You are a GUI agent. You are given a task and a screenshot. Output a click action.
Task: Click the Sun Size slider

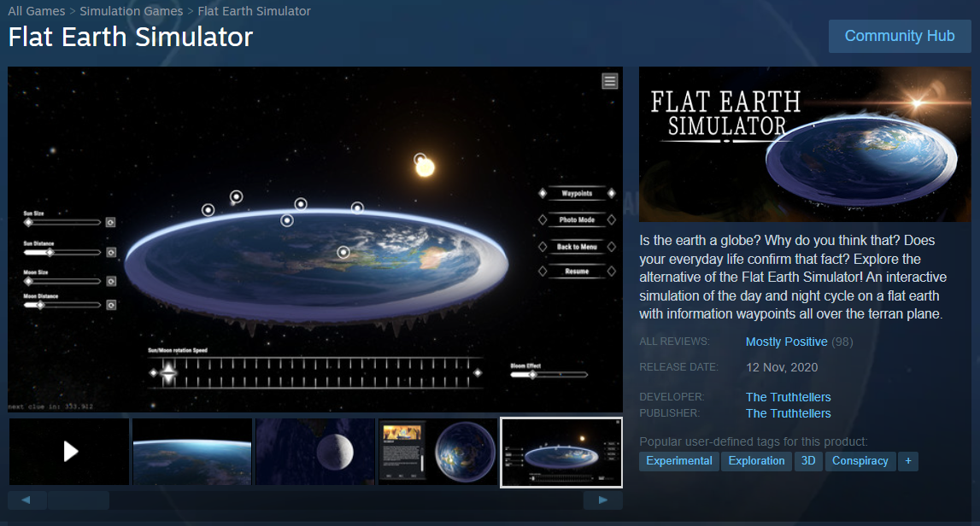point(62,222)
